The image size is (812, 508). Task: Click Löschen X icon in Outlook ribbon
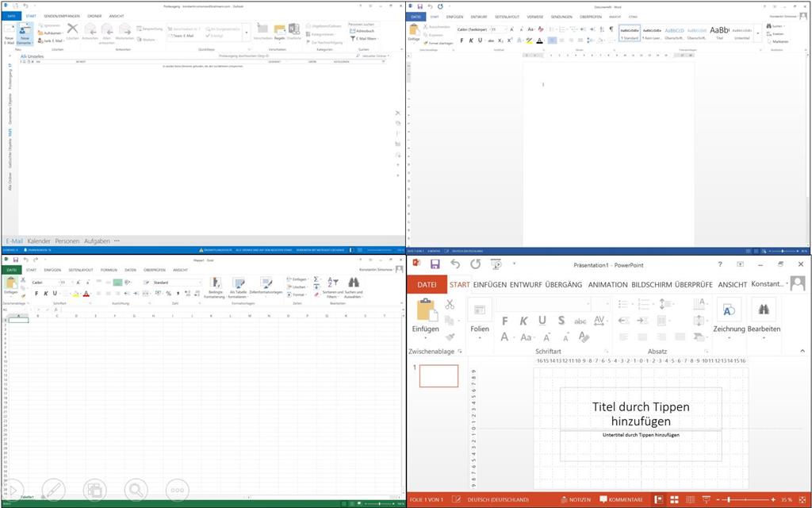point(72,29)
